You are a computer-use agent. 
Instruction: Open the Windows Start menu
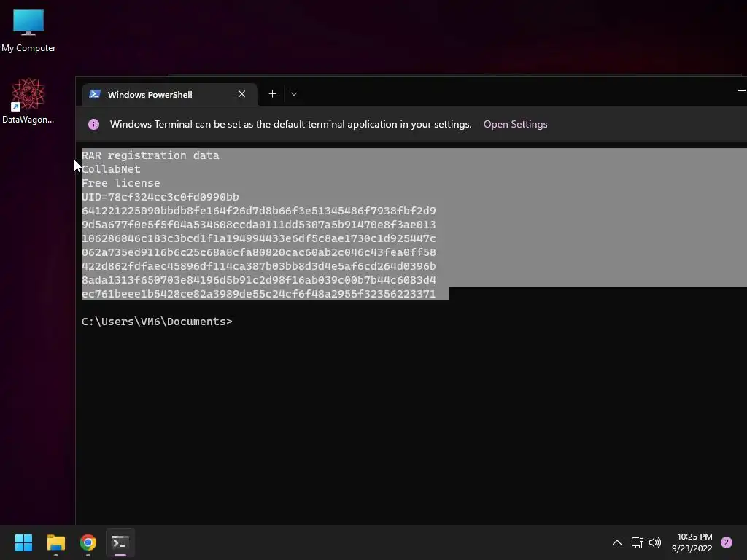point(23,542)
